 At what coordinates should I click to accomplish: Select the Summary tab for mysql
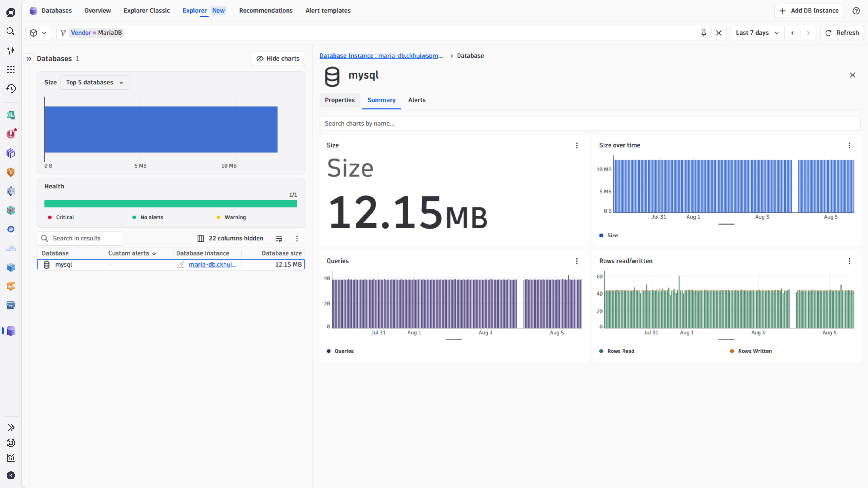(x=381, y=100)
